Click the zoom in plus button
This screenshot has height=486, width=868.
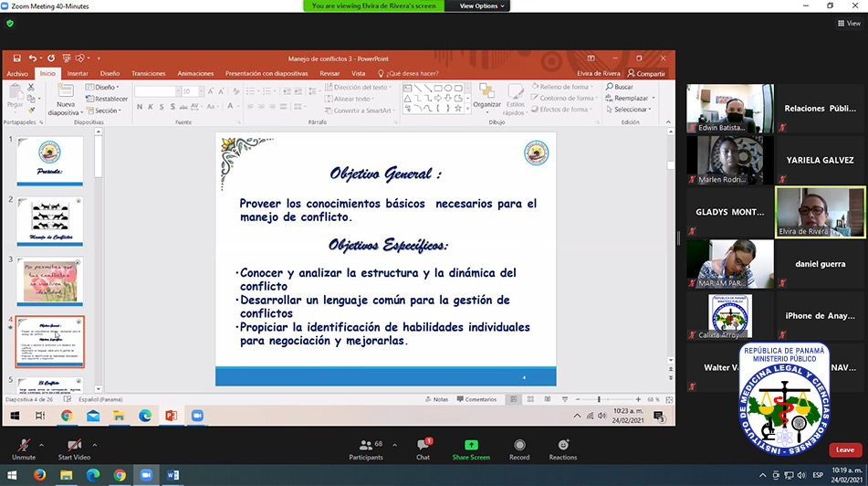(638, 399)
